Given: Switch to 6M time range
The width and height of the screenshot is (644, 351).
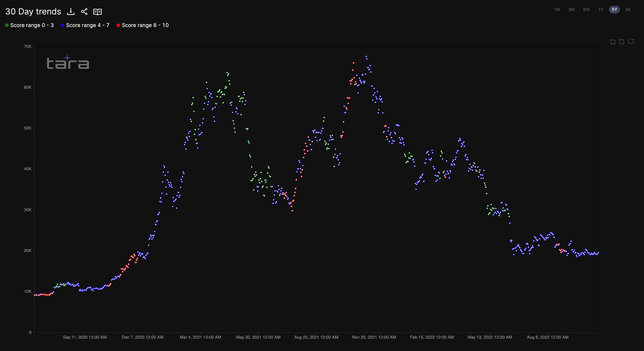Looking at the screenshot, I should click(x=586, y=9).
